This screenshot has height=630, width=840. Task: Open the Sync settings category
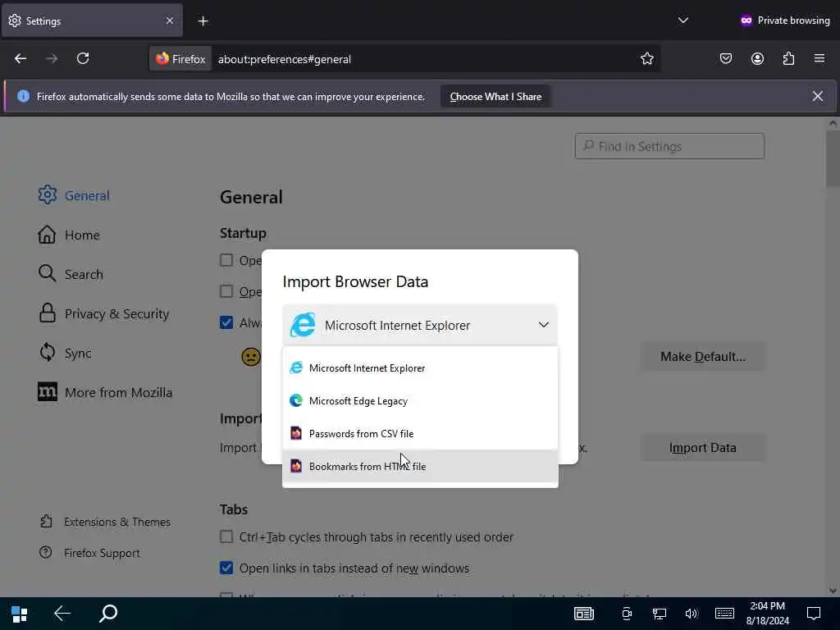64,353
